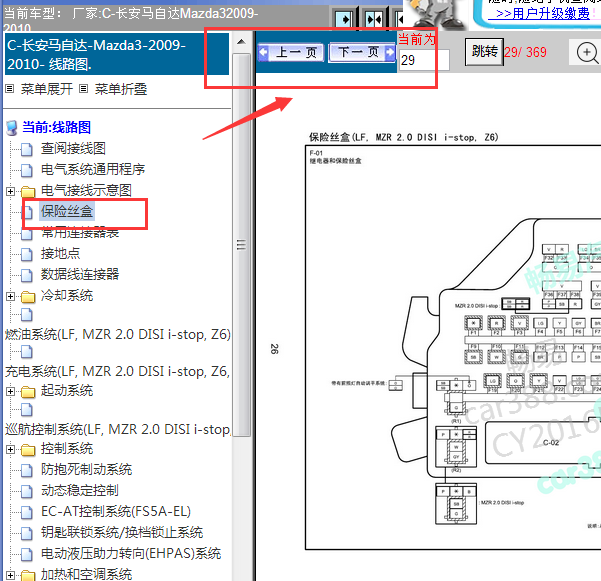Click the page icon beside EC-AT控制系统(FS5A-EL)

click(27, 512)
